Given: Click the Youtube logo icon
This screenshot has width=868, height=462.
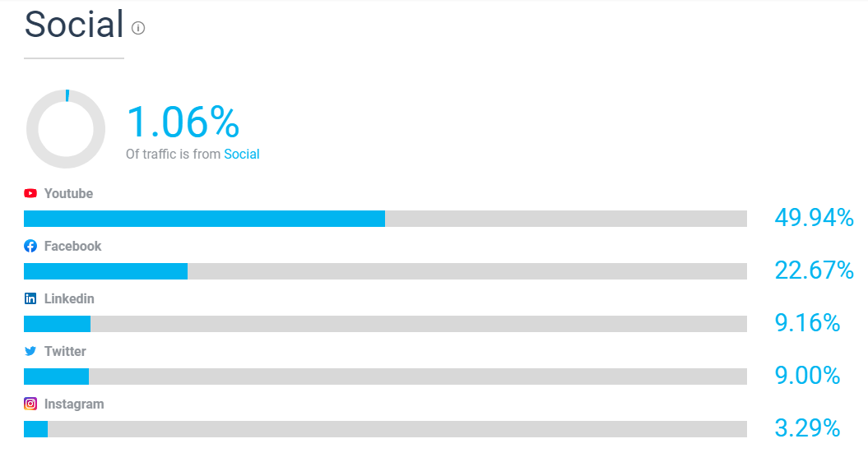Looking at the screenshot, I should click(30, 193).
